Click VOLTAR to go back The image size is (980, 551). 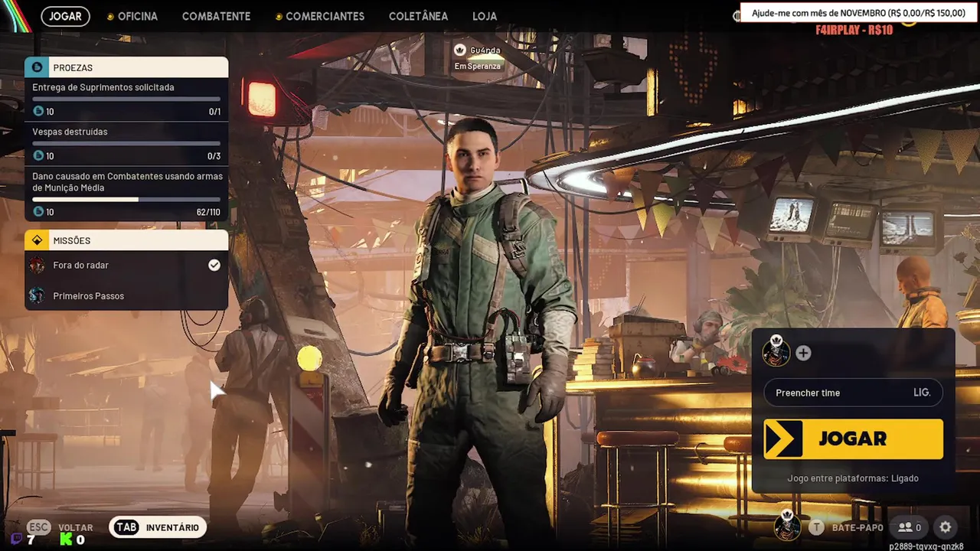(76, 527)
